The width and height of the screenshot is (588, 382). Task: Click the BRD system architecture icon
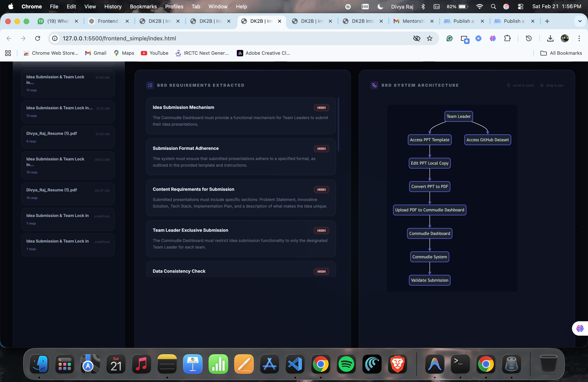(x=374, y=85)
